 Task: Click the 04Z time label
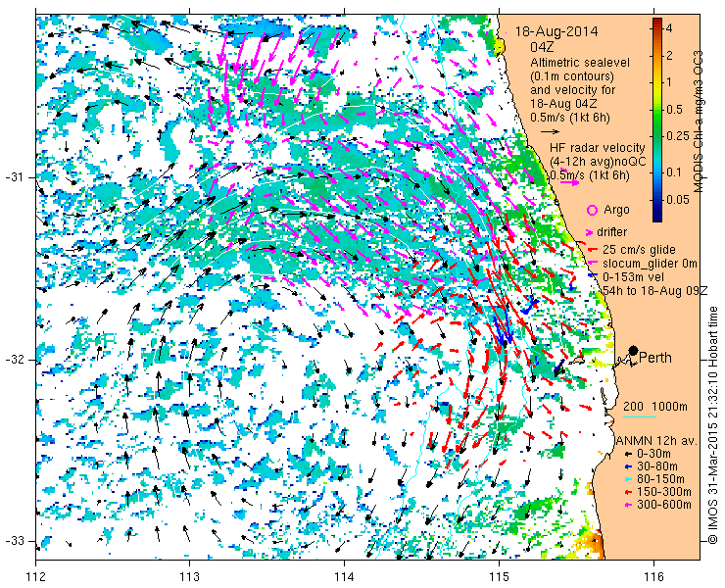542,47
